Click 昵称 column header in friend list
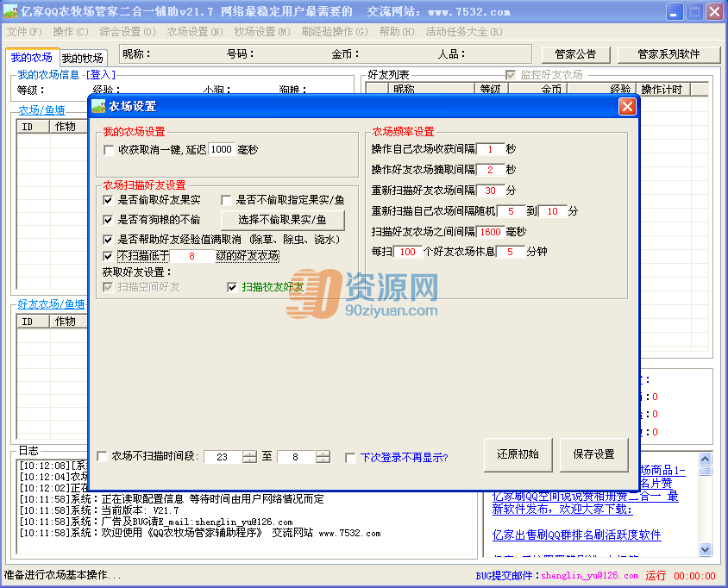 [x=432, y=89]
